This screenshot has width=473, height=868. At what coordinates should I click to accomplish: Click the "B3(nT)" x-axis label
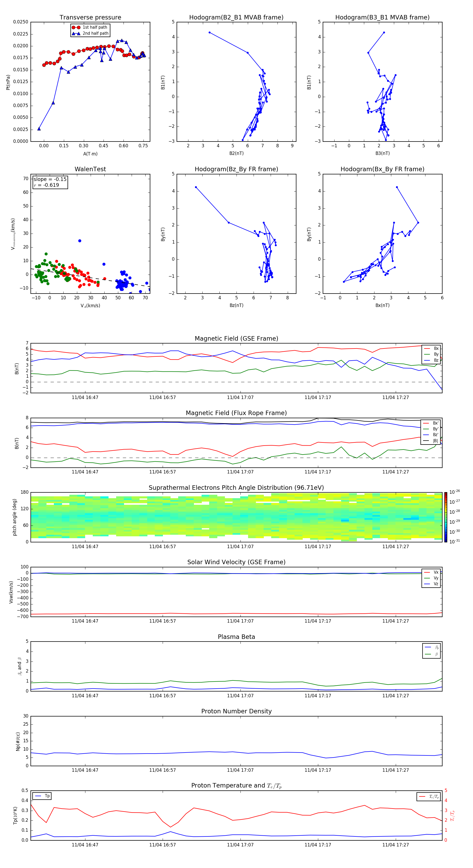point(382,154)
